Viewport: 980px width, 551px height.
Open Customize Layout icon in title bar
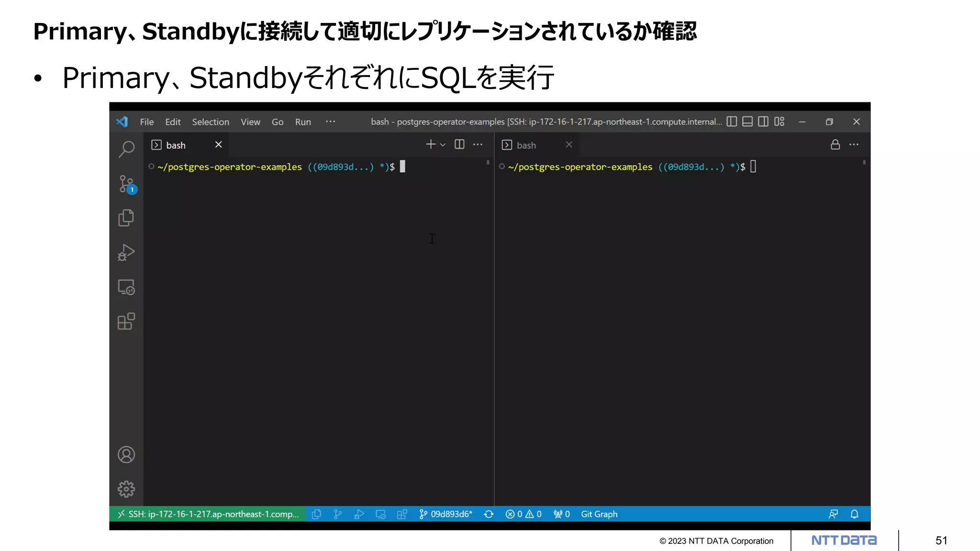(x=780, y=121)
